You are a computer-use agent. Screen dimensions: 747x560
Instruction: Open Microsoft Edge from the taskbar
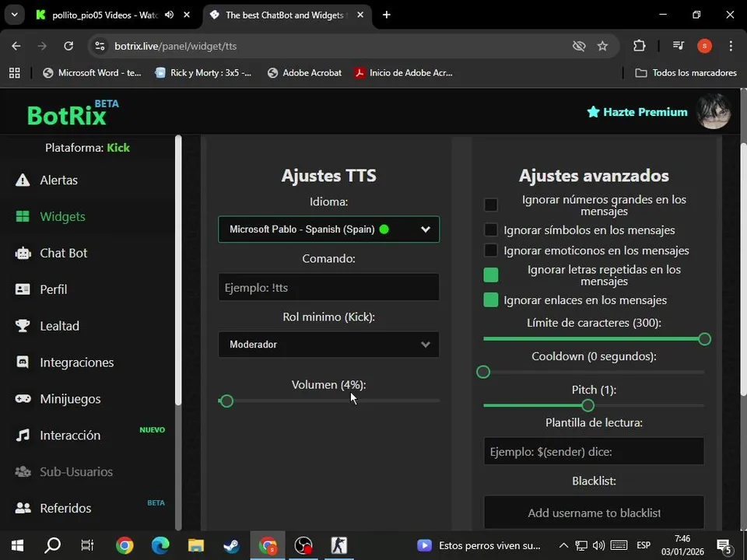pyautogui.click(x=160, y=545)
